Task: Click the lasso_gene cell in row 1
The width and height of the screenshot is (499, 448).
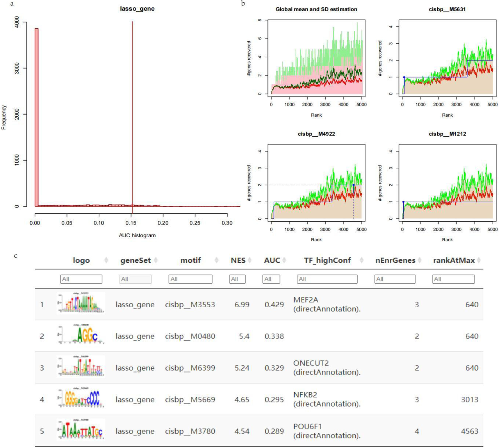Action: (x=135, y=305)
